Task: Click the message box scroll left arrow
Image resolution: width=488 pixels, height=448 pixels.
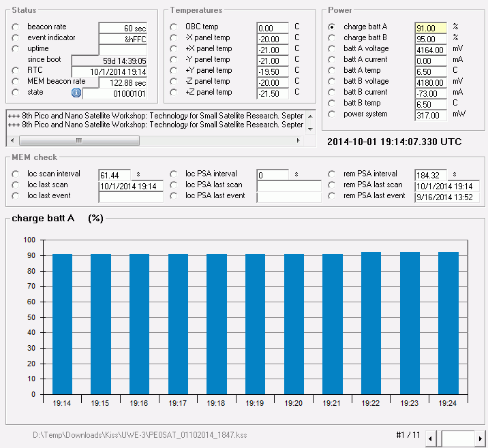Action: pyautogui.click(x=12, y=140)
